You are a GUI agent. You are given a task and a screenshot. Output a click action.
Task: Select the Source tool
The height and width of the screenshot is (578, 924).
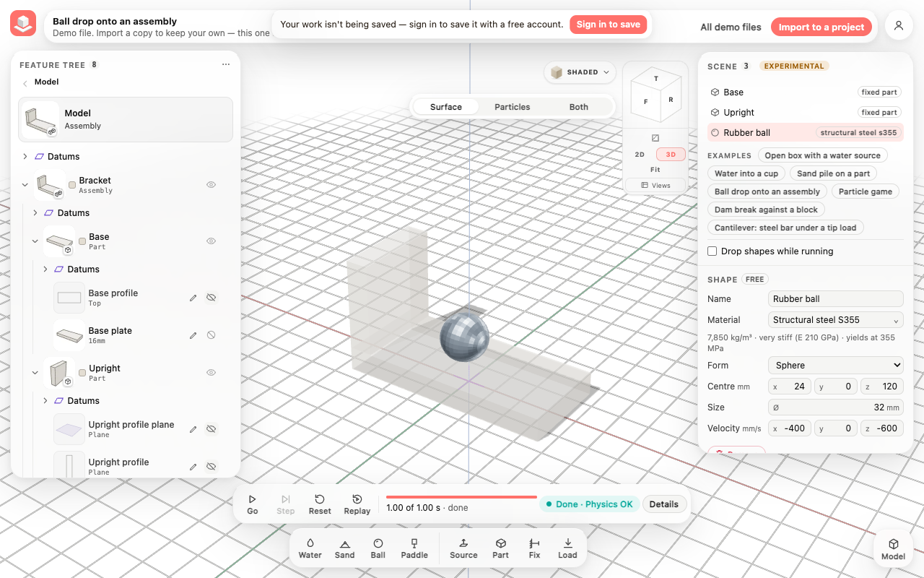click(x=463, y=548)
